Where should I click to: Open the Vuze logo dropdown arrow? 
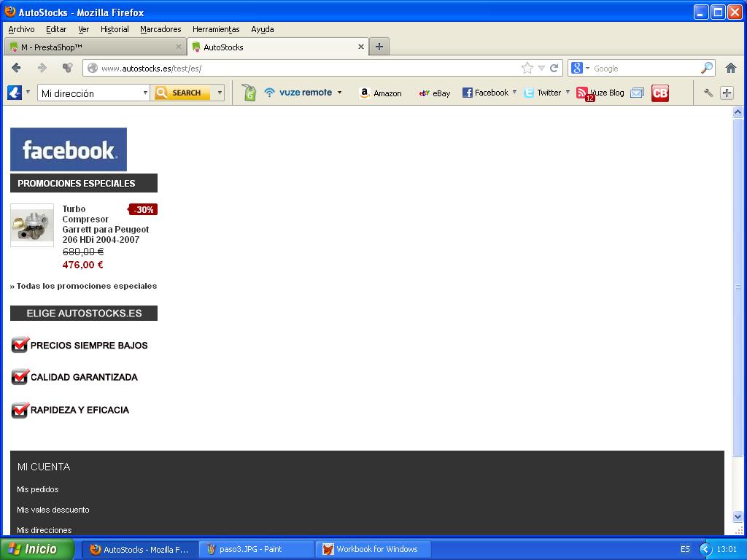(x=28, y=93)
